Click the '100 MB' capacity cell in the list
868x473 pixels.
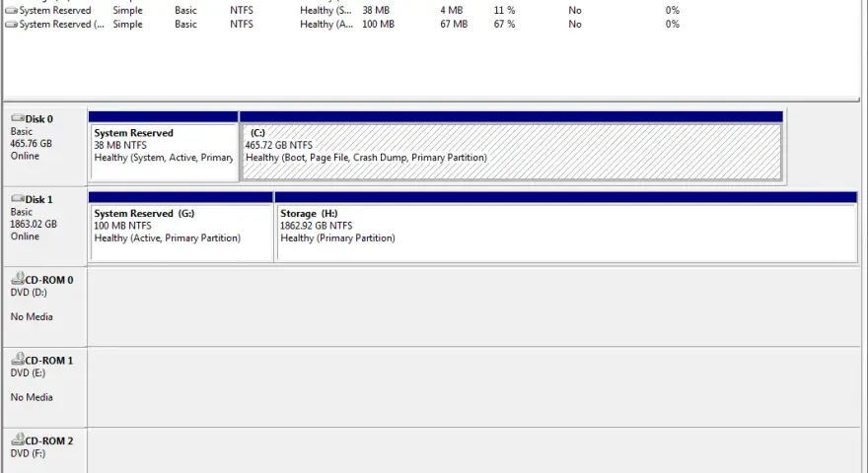pyautogui.click(x=378, y=25)
